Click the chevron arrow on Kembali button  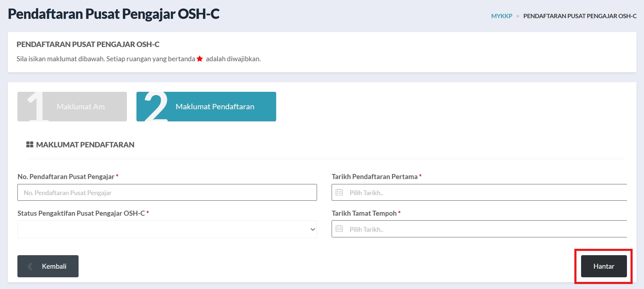click(x=30, y=266)
